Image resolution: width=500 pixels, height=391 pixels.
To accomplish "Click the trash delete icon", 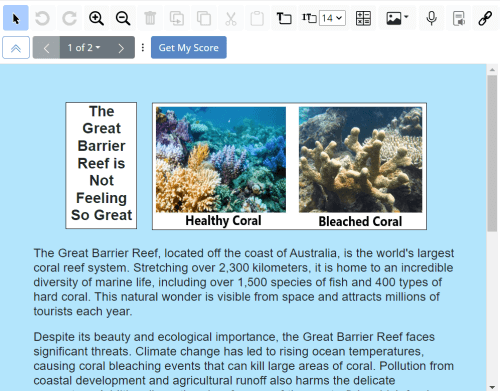I will point(150,18).
